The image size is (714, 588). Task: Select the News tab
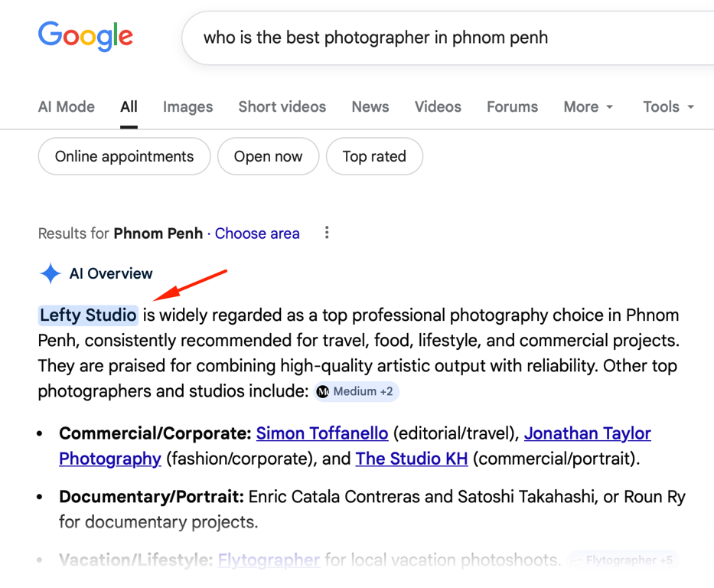pyautogui.click(x=370, y=107)
